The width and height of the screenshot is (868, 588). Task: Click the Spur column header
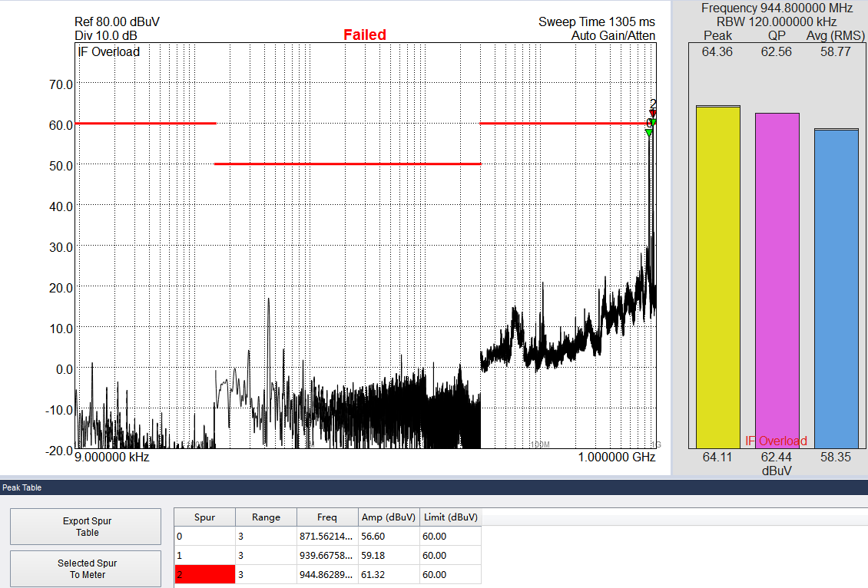pyautogui.click(x=204, y=517)
